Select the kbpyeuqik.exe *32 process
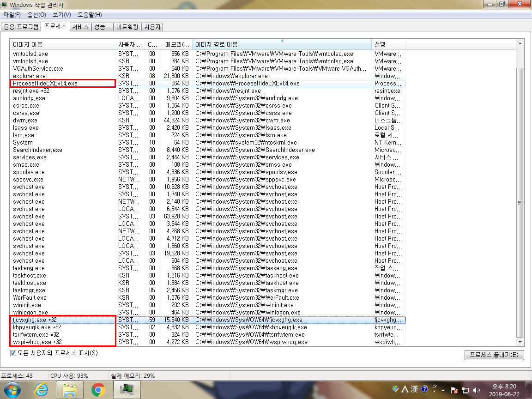The height and width of the screenshot is (399, 532). pyautogui.click(x=208, y=327)
